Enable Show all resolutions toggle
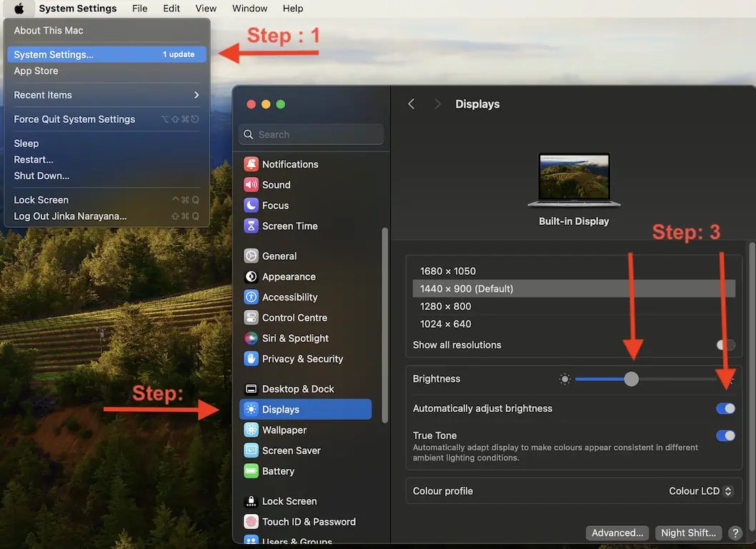Screen dimensions: 756x549 [x=725, y=345]
